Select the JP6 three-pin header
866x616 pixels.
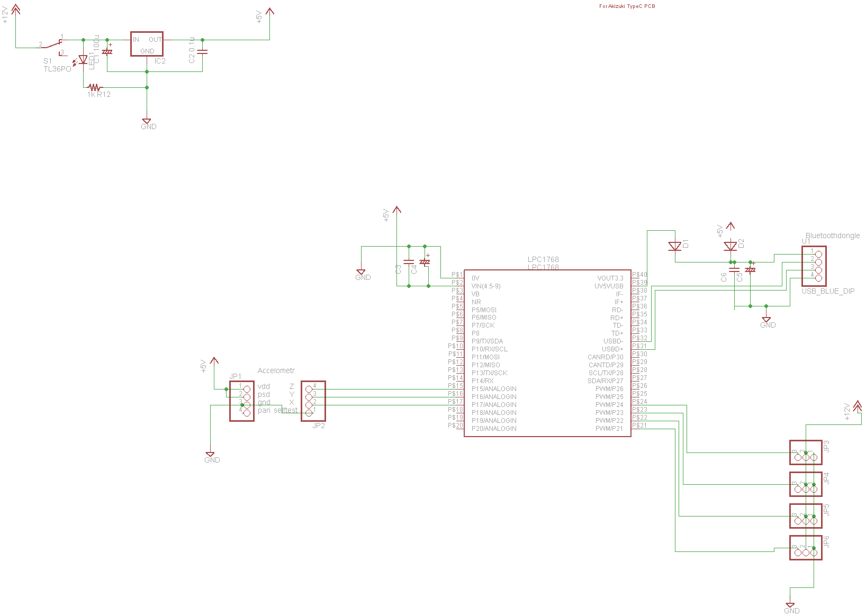point(806,548)
